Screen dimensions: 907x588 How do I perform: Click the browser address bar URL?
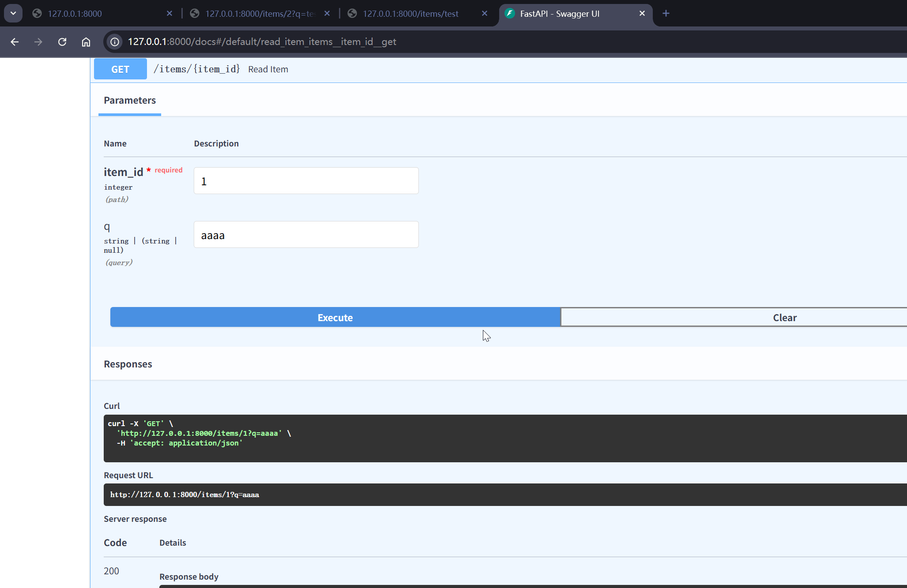pyautogui.click(x=262, y=42)
